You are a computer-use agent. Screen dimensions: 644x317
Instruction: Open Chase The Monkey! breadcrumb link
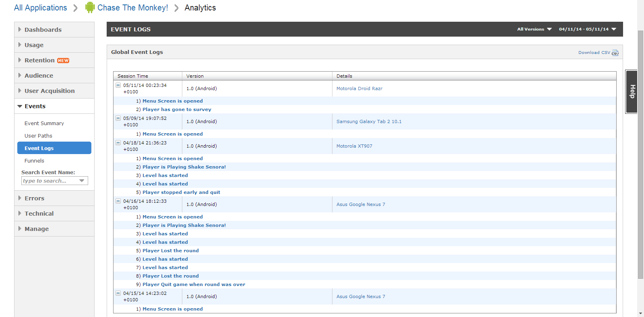click(132, 8)
